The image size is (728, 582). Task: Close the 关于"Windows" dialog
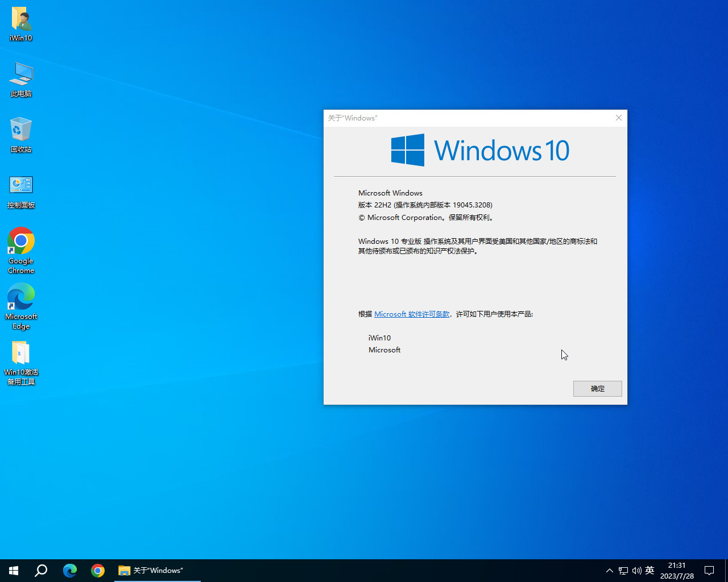[619, 118]
